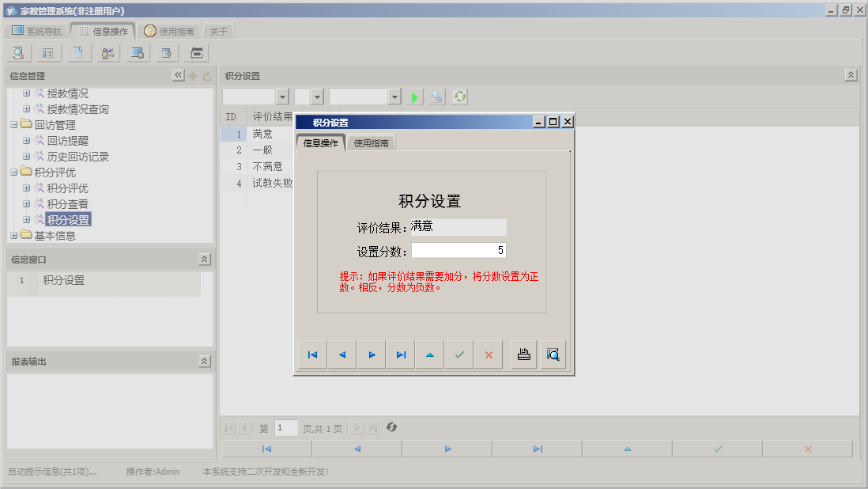Collapse the 信息管理 panel using the « button
Screen dimensions: 868x489
tap(179, 75)
